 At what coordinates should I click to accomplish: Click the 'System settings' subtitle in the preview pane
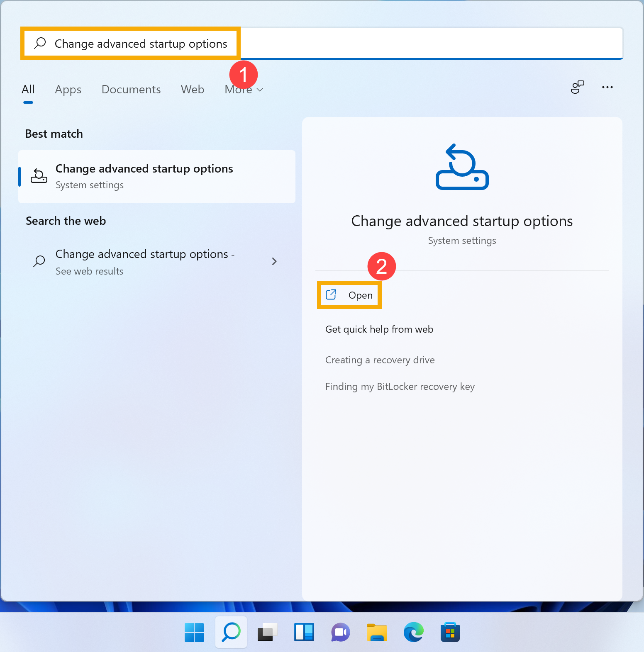[462, 241]
